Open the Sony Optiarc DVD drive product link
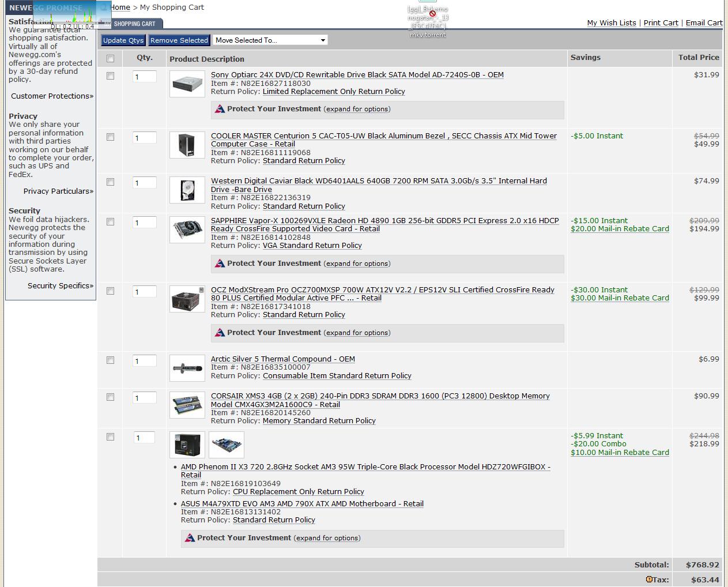 click(357, 75)
